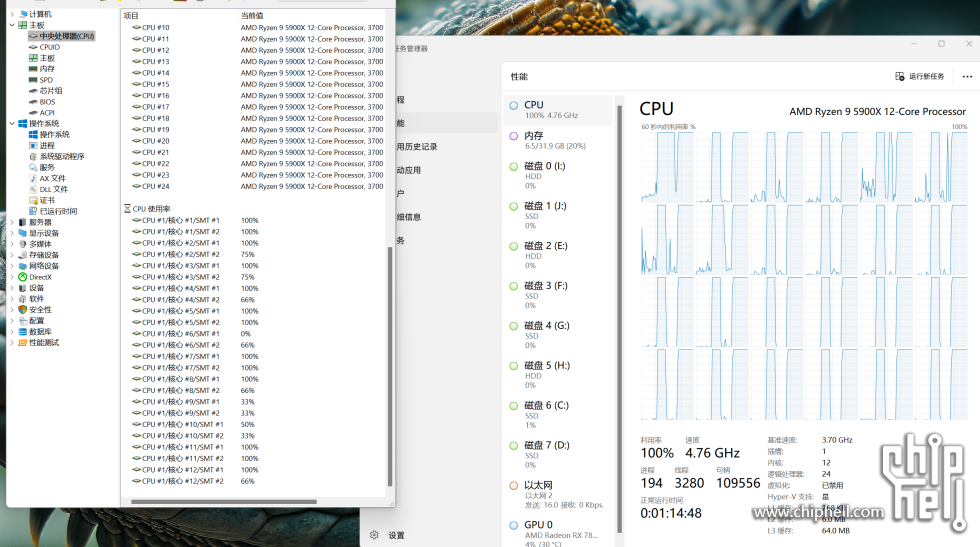Select the CPU #24 row in AIDA64

pos(253,186)
